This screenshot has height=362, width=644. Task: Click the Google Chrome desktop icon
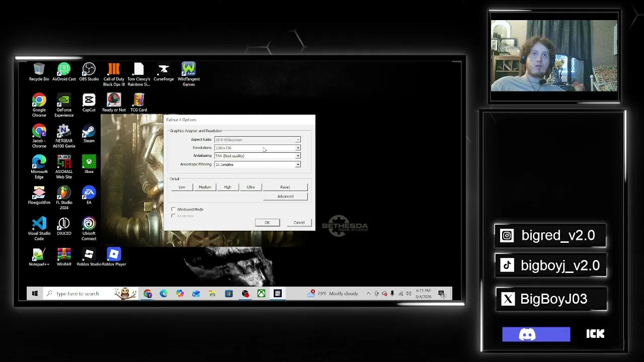tap(39, 105)
